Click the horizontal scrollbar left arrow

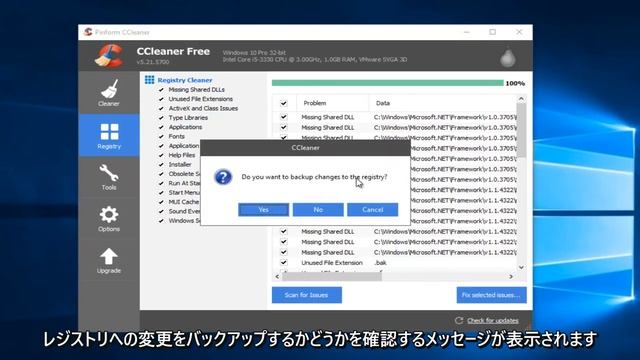pyautogui.click(x=277, y=277)
